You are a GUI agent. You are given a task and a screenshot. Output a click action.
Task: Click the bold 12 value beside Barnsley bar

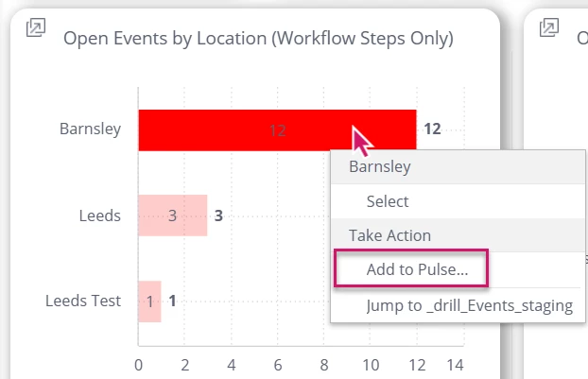point(432,129)
